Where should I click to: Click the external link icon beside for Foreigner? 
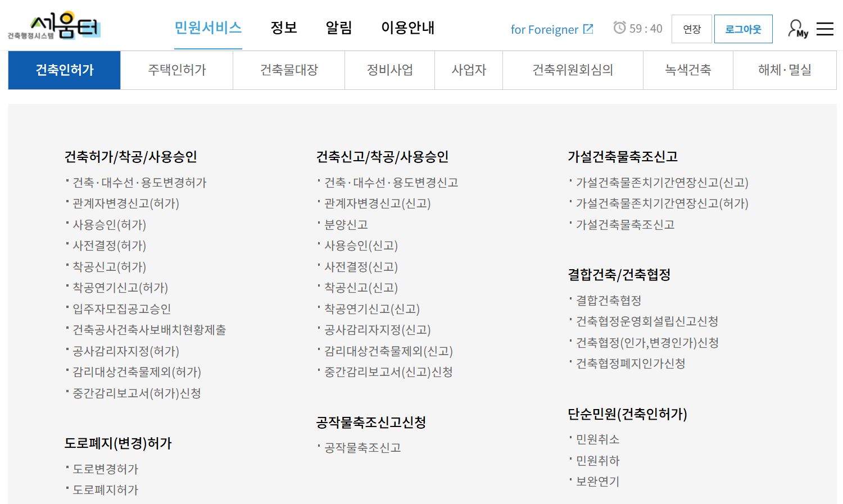(589, 29)
